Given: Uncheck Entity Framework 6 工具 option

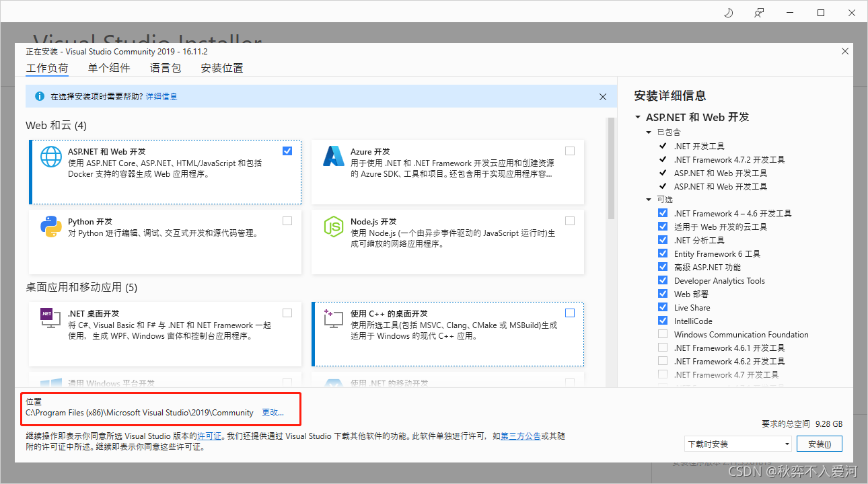Looking at the screenshot, I should pos(663,253).
